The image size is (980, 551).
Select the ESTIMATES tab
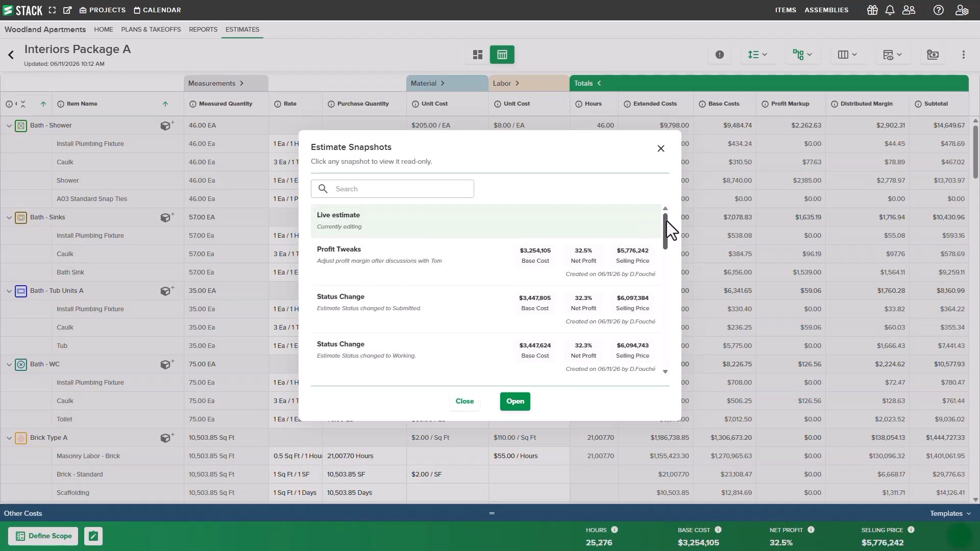pyautogui.click(x=242, y=30)
